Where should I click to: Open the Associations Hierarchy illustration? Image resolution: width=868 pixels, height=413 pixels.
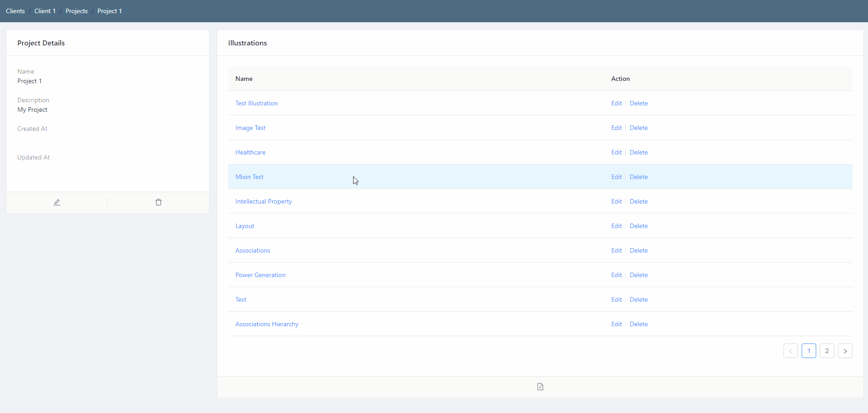[x=267, y=324]
